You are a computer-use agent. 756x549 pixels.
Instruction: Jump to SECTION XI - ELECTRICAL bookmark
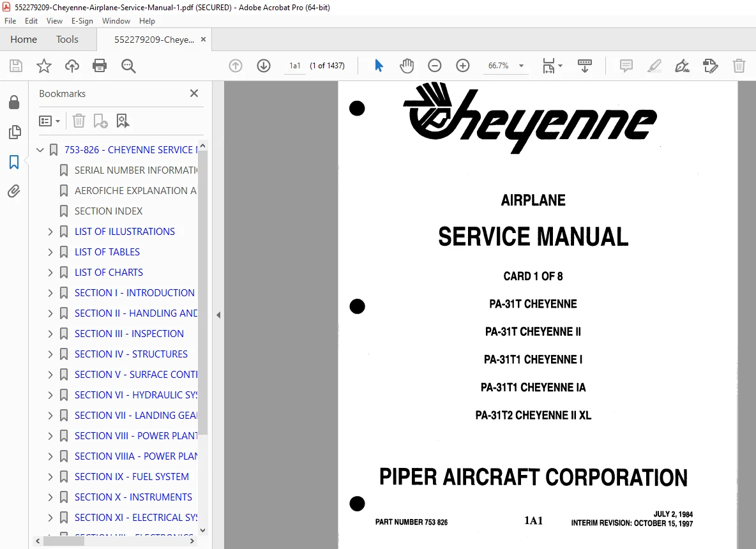pos(136,518)
